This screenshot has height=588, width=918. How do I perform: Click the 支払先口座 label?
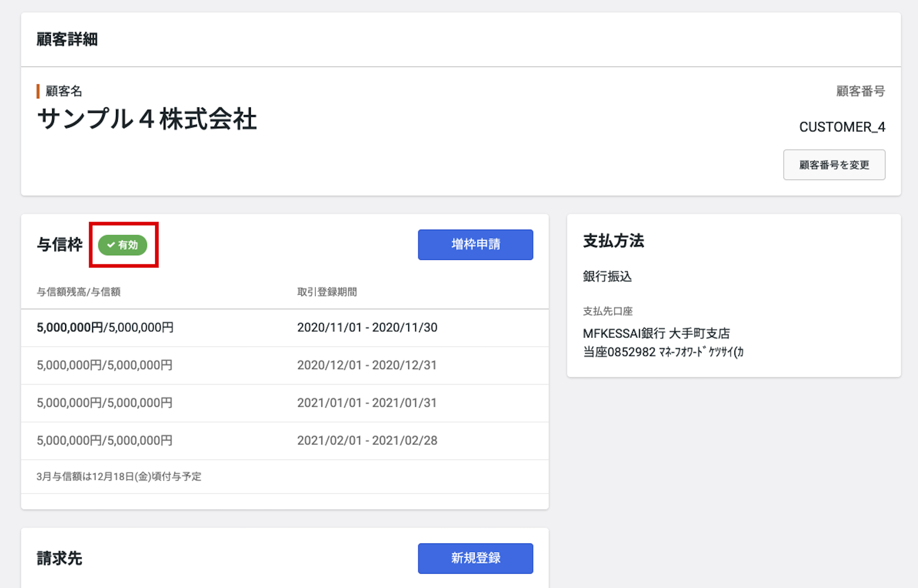607,311
